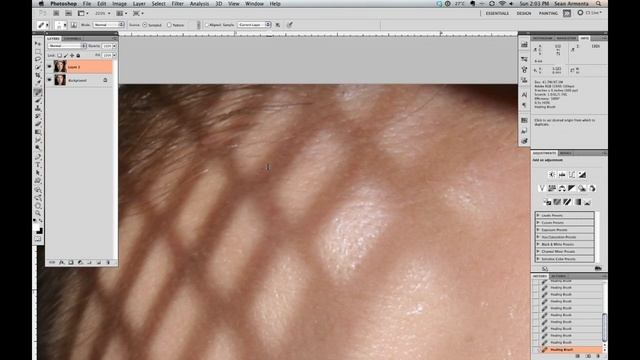This screenshot has width=640, height=360.
Task: Select the Lasso tool
Action: (x=38, y=60)
